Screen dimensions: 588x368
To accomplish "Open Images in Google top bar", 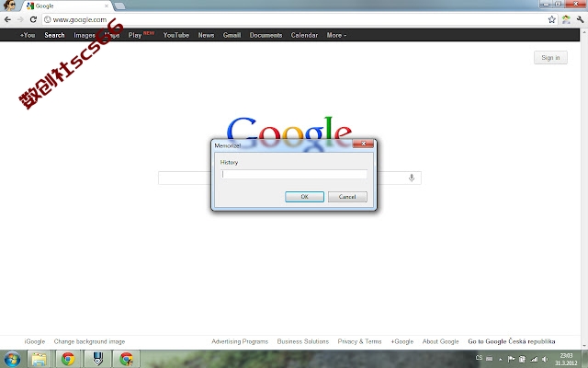I will tap(85, 35).
